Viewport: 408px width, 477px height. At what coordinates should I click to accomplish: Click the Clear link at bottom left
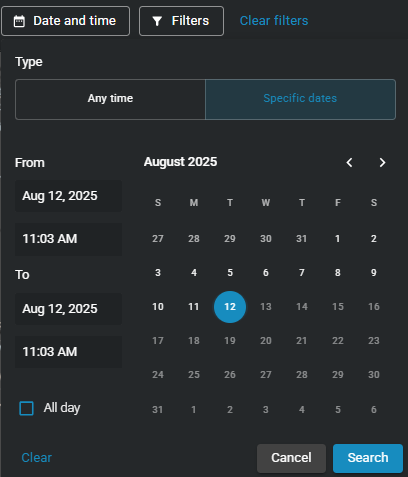(37, 458)
